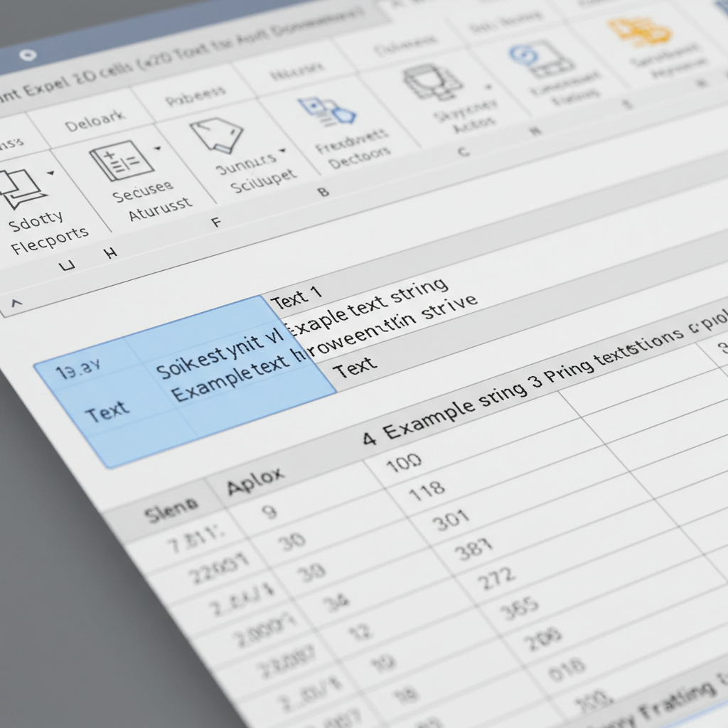Click the Junnucs Sciuupet arrow-shaped icon
The image size is (728, 728).
[x=218, y=134]
